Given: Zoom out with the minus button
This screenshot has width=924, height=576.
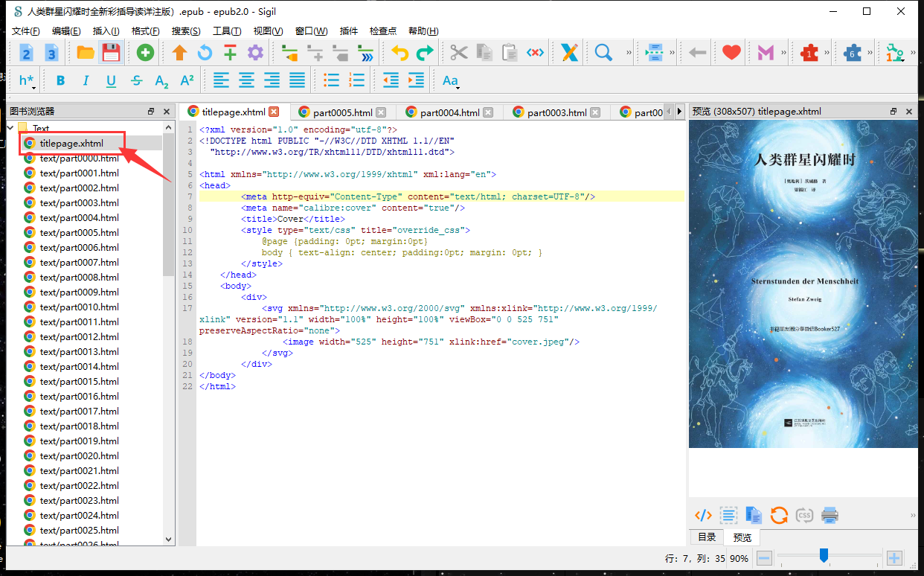Looking at the screenshot, I should [x=764, y=557].
